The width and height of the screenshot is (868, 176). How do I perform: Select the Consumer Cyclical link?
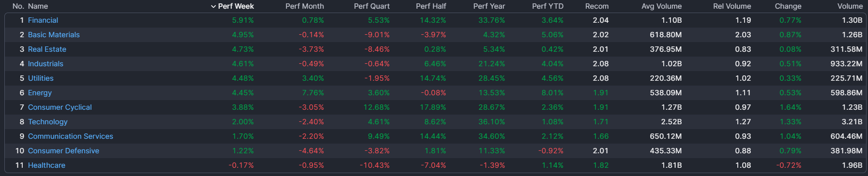click(60, 107)
